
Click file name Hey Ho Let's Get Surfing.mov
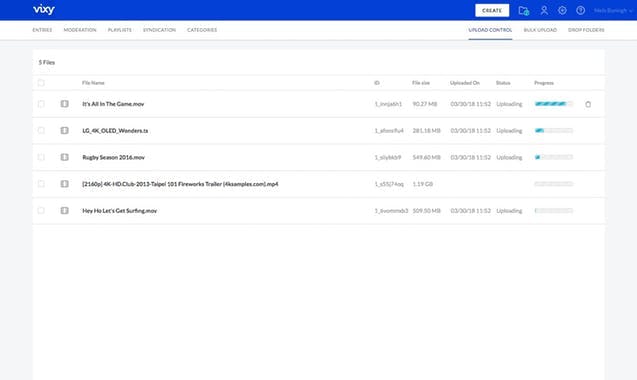[119, 211]
